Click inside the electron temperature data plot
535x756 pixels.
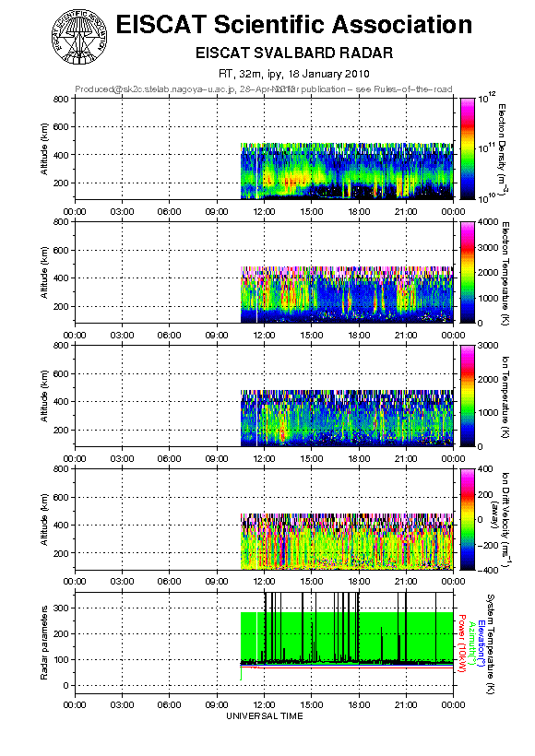click(347, 295)
